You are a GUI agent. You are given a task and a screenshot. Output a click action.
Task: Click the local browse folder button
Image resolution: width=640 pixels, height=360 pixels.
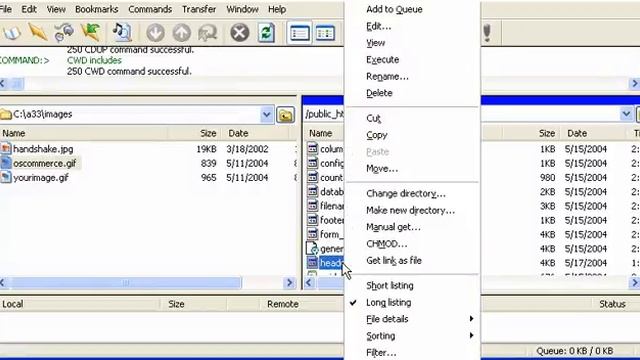click(x=285, y=115)
